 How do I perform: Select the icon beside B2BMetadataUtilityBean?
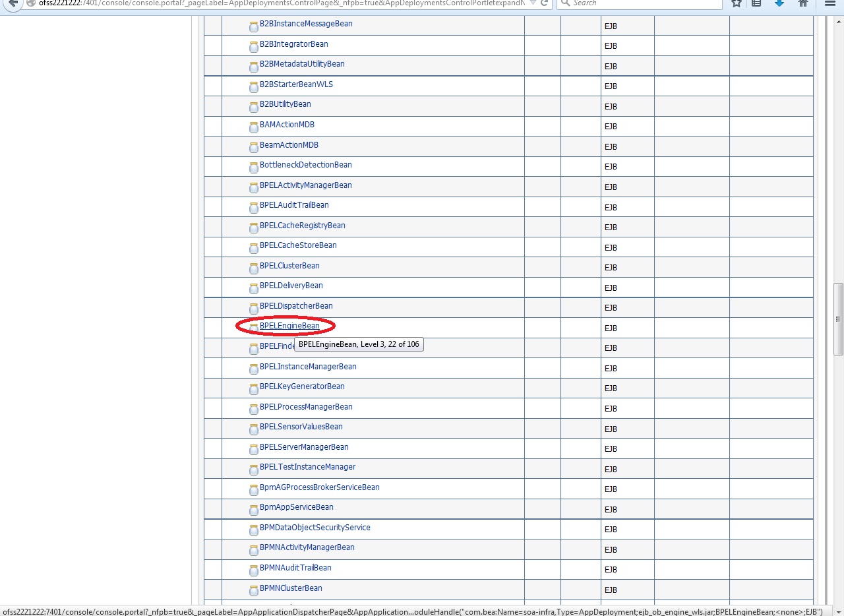pos(254,67)
